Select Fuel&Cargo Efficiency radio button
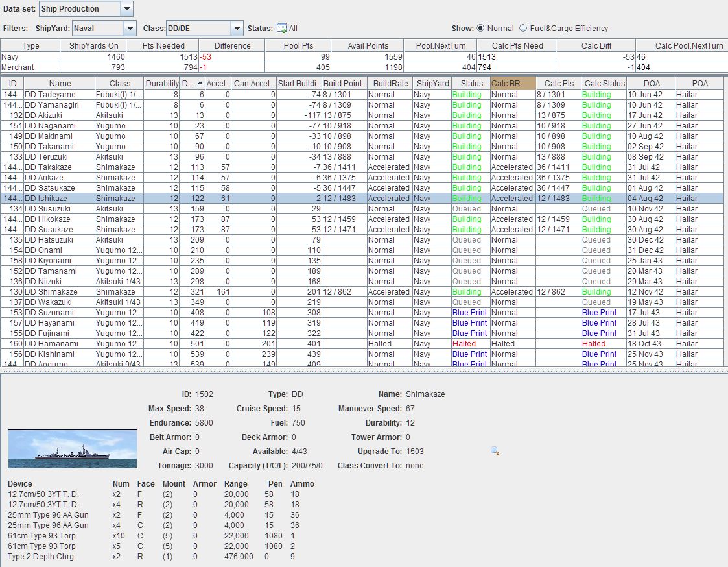Screen dimensions: 728x567 click(x=523, y=29)
